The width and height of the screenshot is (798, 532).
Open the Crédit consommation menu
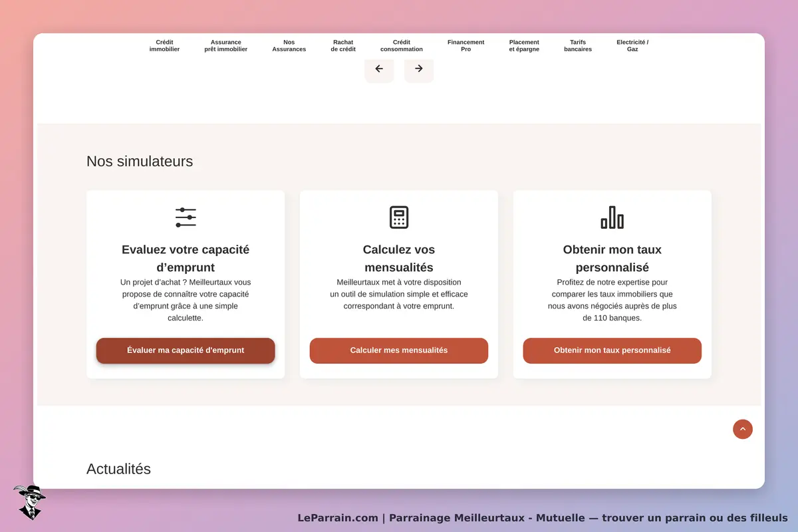402,46
